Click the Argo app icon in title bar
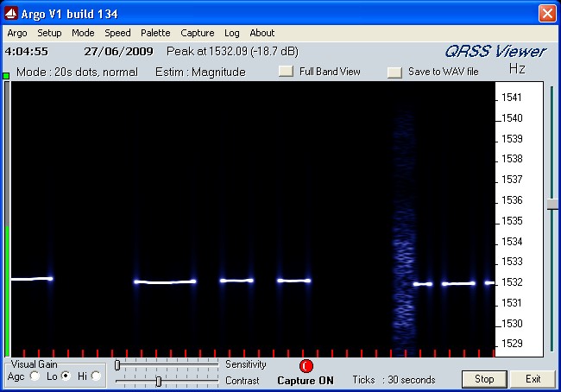Viewport: 561px width, 392px height. pos(12,14)
